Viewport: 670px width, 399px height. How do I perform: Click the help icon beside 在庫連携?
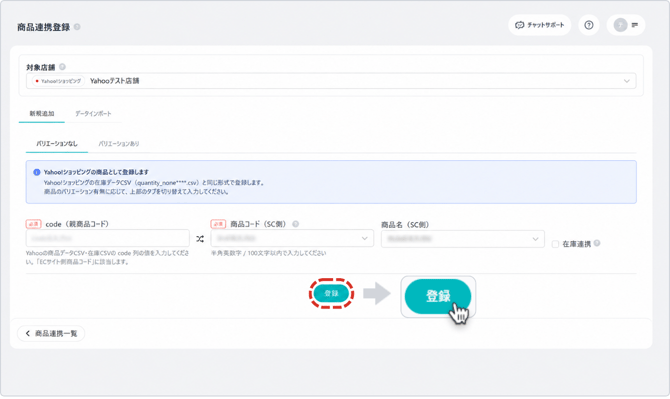click(597, 243)
